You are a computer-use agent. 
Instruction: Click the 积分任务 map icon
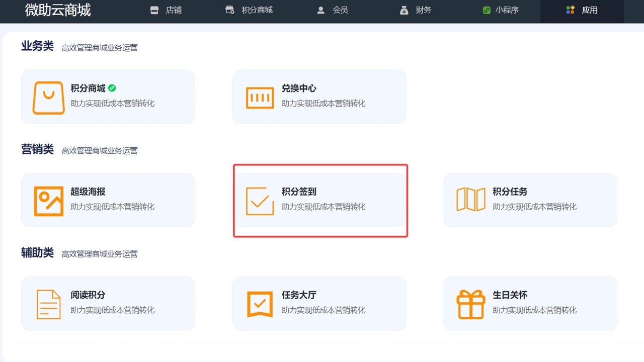tap(471, 200)
